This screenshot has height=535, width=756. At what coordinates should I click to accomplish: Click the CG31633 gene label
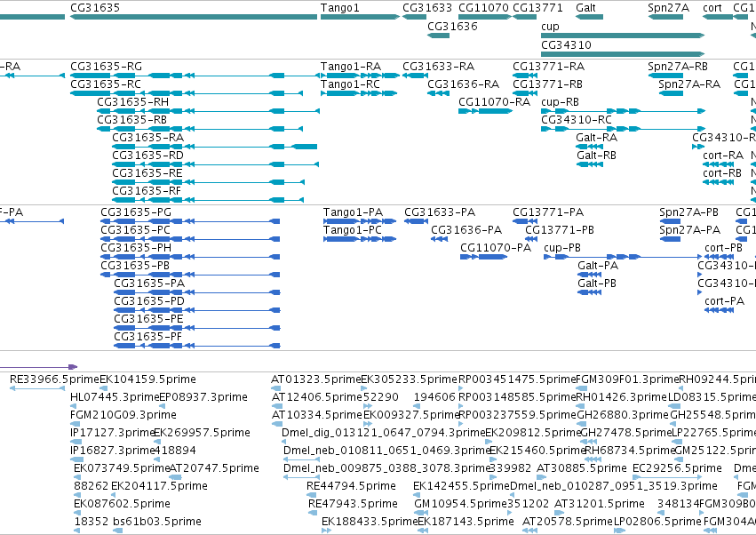tap(427, 8)
